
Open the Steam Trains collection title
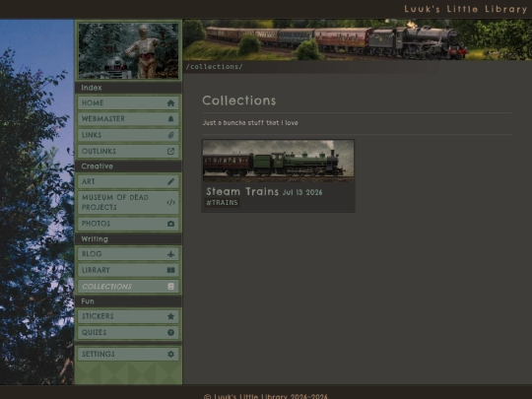click(x=242, y=191)
